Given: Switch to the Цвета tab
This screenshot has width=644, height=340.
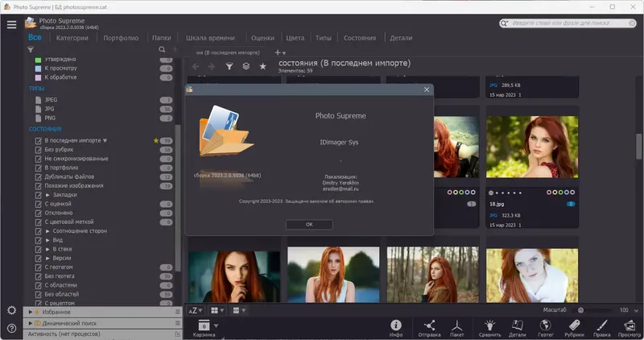Looking at the screenshot, I should click(295, 38).
